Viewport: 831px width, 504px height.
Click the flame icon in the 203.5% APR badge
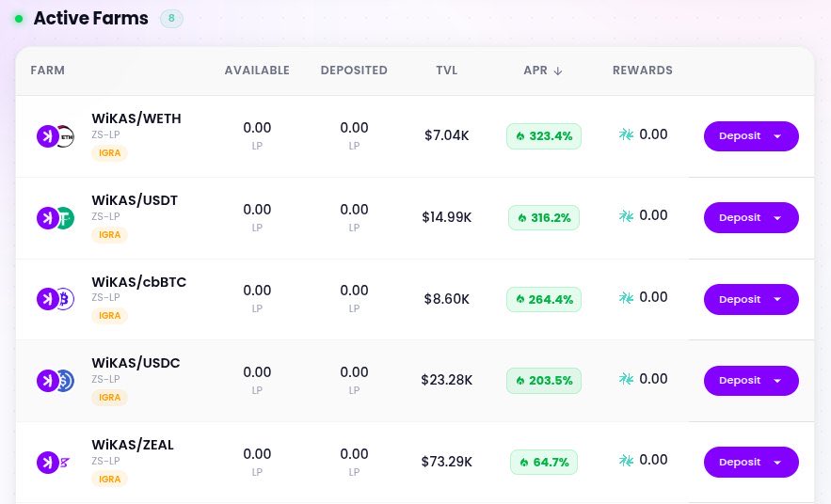pyautogui.click(x=520, y=381)
